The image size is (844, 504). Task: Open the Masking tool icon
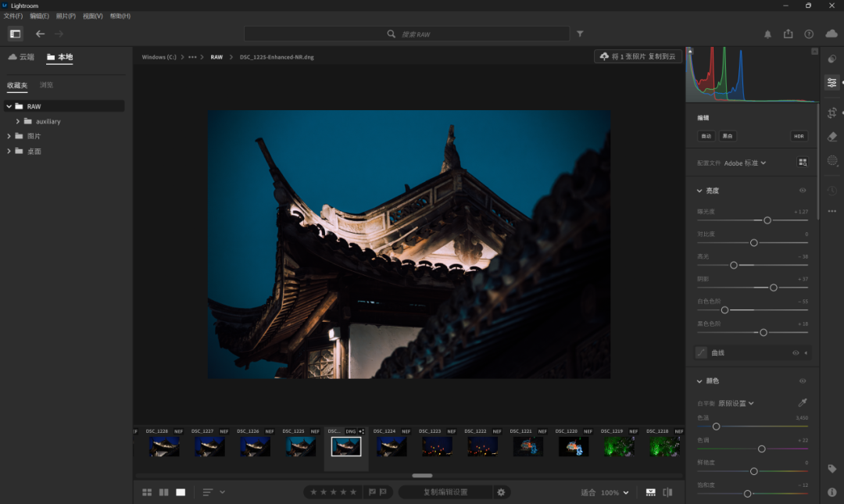click(x=831, y=160)
